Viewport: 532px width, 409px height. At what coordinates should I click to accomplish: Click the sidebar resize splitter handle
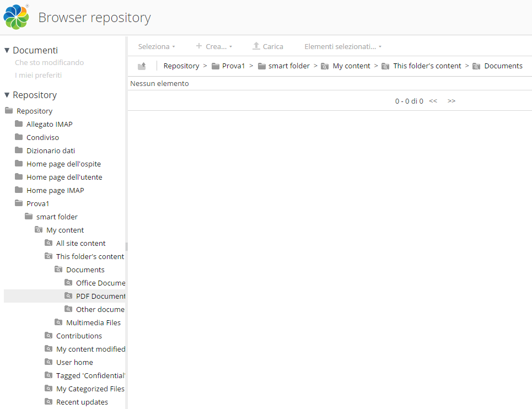tap(127, 246)
